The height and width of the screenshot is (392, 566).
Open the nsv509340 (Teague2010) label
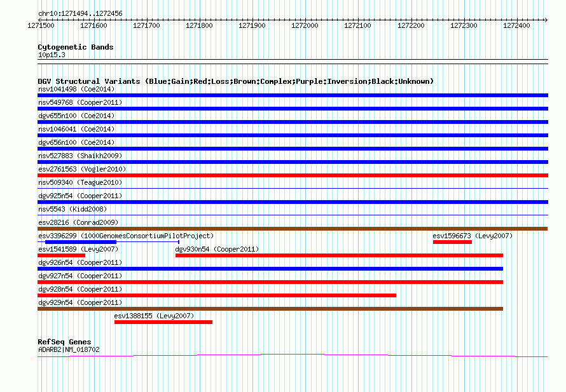click(80, 182)
